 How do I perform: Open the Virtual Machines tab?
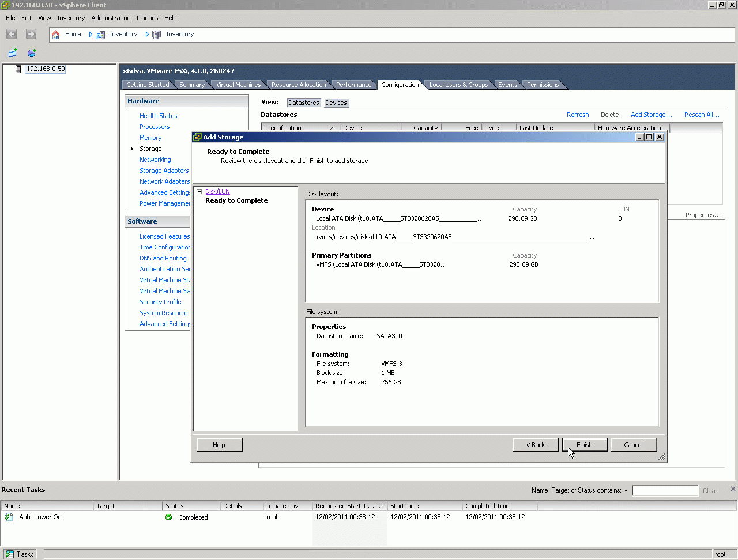(238, 85)
